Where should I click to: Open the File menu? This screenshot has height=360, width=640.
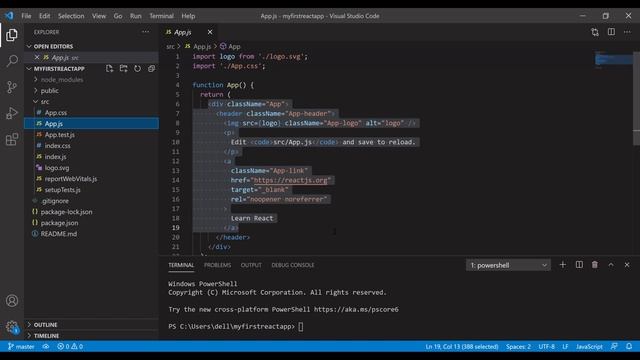tap(26, 16)
